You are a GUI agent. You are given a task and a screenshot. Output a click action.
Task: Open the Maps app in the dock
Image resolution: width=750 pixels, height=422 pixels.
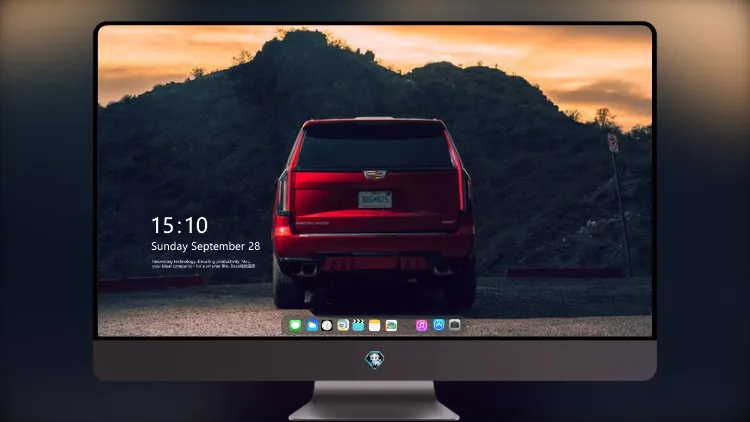click(x=342, y=325)
